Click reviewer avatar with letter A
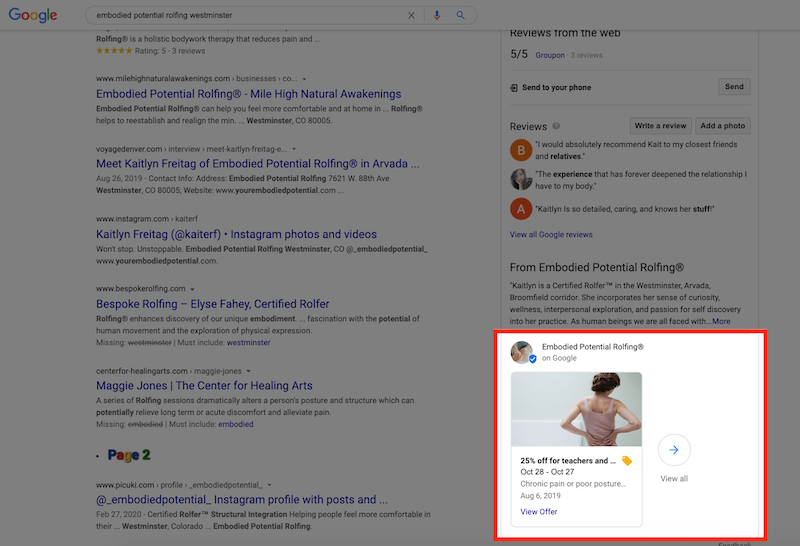 coord(521,209)
